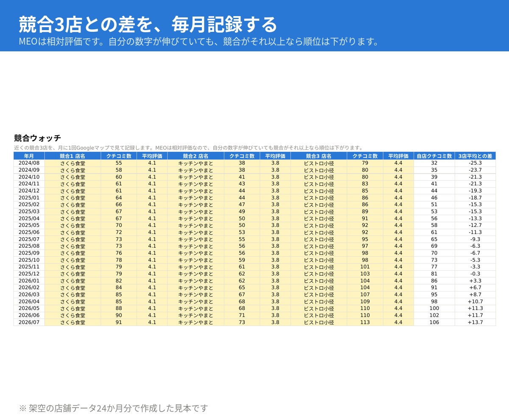
Task: Click ビストロ小径 in the 2026/07 row
Action: [319, 322]
